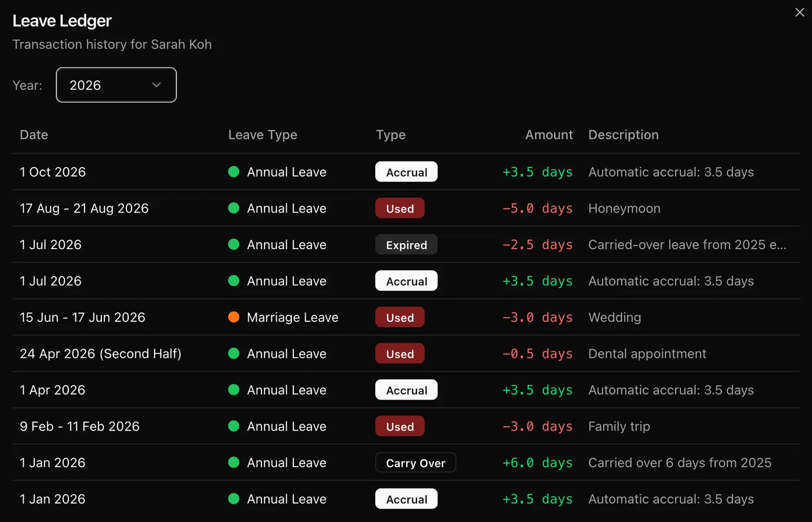812x522 pixels.
Task: Open the Year 2026 dropdown
Action: point(116,85)
